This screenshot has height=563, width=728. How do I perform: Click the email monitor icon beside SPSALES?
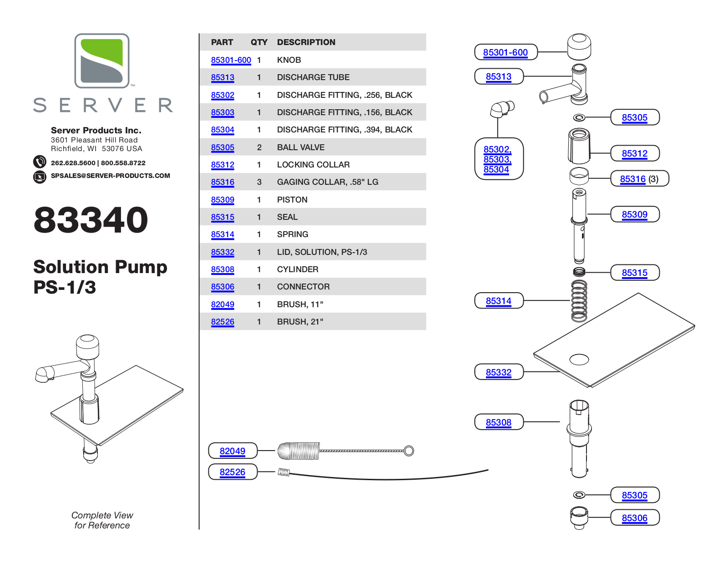pos(40,177)
